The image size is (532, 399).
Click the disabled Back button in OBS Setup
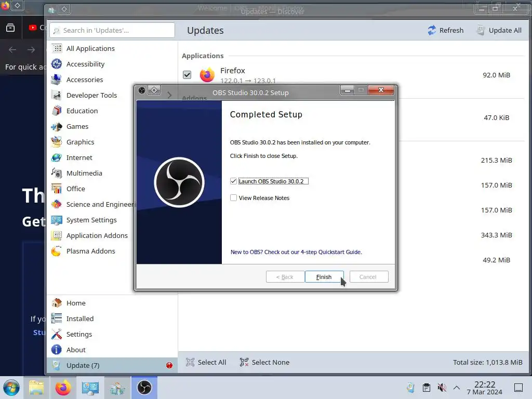[x=285, y=277]
